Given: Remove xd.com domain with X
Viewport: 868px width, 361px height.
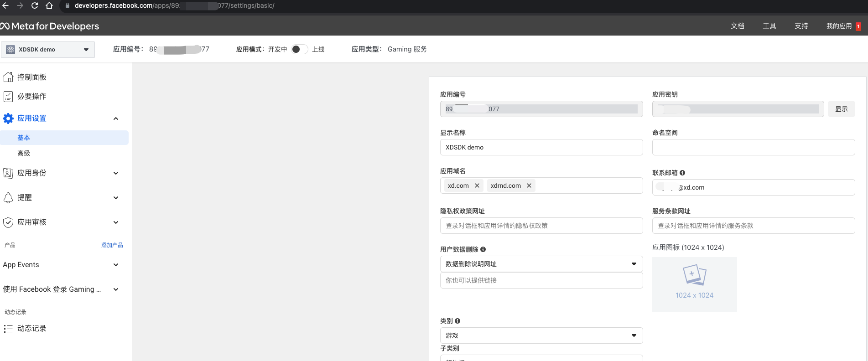Looking at the screenshot, I should [x=477, y=186].
